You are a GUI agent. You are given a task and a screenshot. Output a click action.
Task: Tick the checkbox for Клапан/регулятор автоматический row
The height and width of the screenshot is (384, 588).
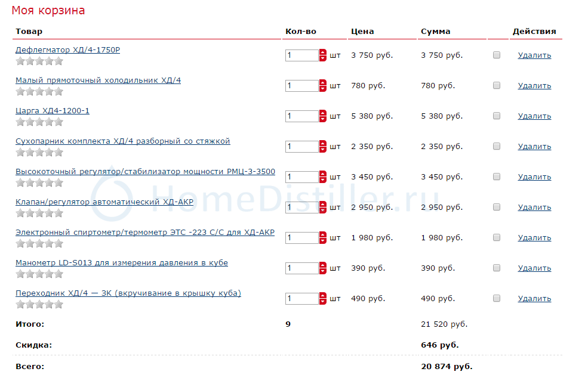[497, 207]
